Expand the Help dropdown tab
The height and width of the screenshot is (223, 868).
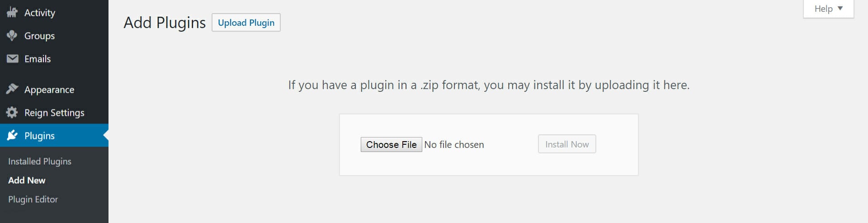(x=828, y=9)
